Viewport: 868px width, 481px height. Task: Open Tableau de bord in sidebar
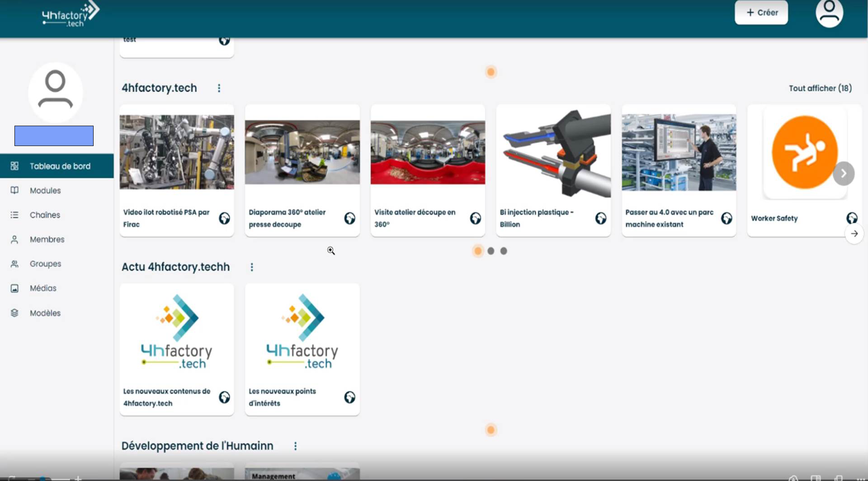click(57, 166)
